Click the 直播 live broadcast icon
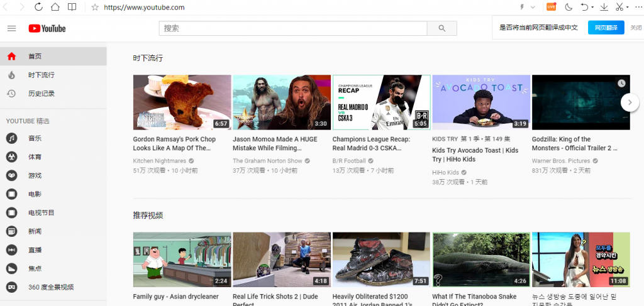This screenshot has width=644, height=306. (11, 250)
